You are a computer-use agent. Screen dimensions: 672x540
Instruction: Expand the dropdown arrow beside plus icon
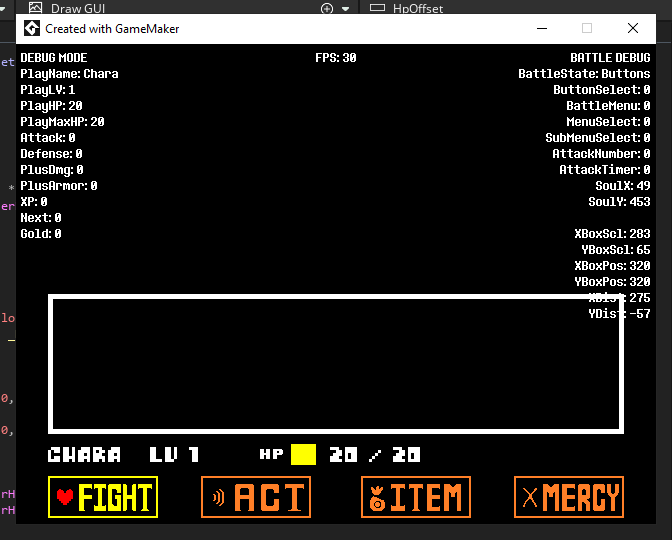pos(345,9)
